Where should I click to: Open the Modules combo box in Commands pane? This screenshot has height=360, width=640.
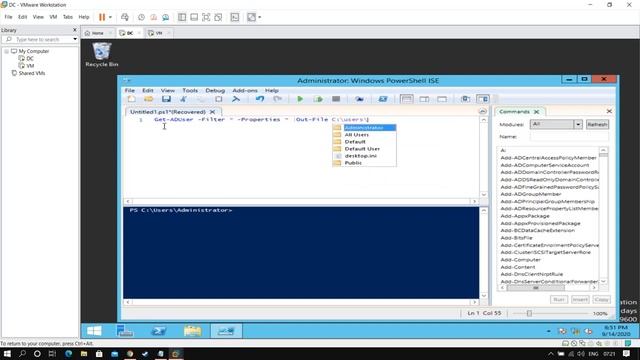[x=556, y=124]
